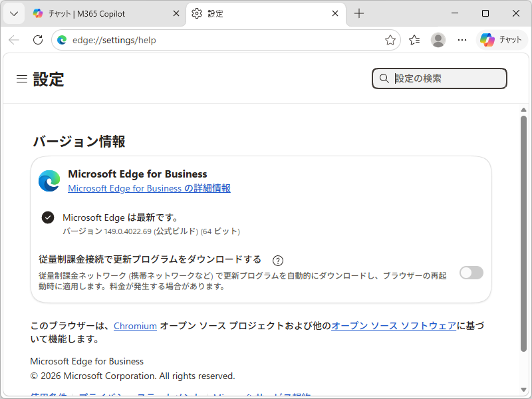
Task: Click the © 2026 Microsoft Corporation text
Action: pyautogui.click(x=132, y=376)
